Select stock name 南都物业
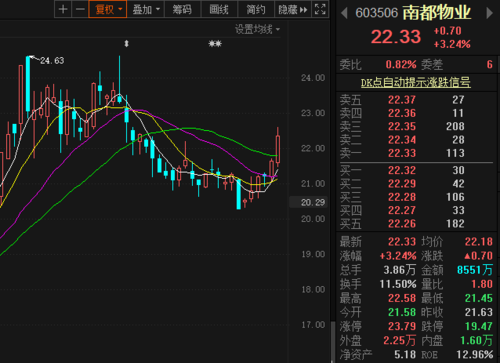This screenshot has height=363, width=500. click(437, 13)
